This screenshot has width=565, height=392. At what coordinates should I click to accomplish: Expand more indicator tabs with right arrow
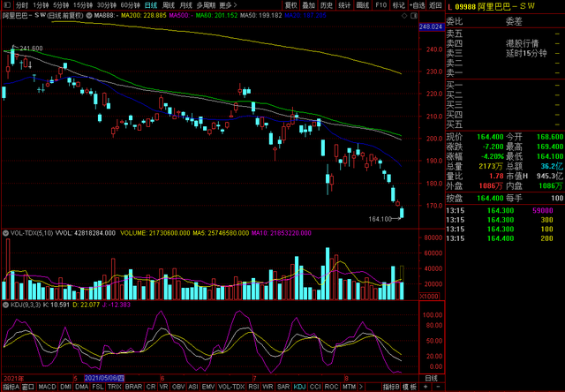(361, 387)
